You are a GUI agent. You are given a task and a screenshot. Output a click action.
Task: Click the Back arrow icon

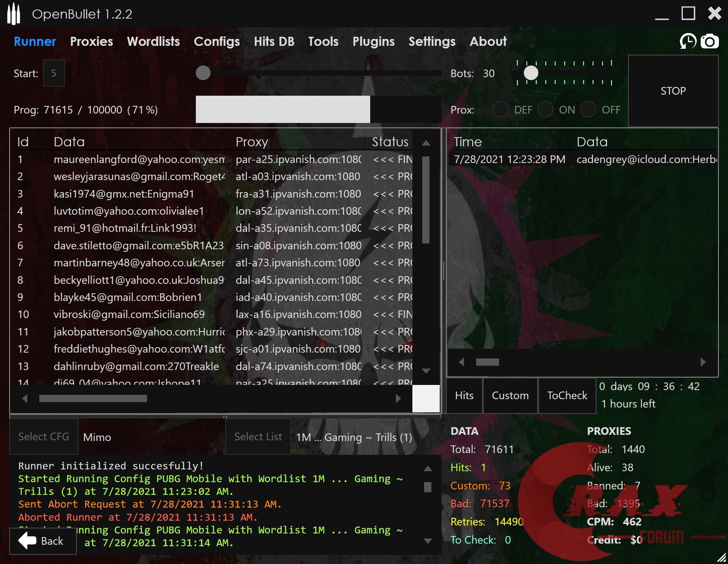[x=28, y=541]
